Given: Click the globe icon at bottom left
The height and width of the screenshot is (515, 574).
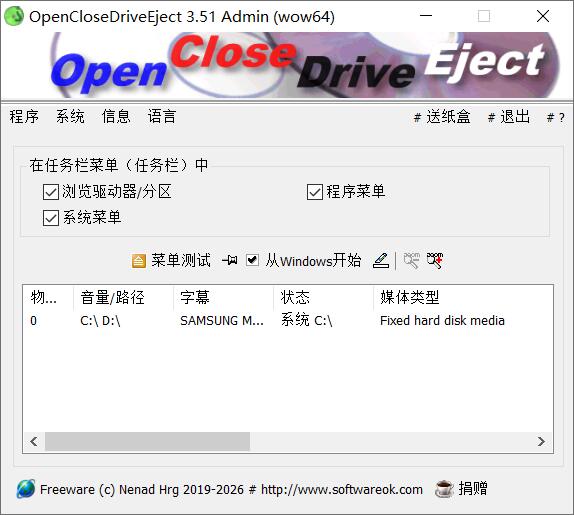Looking at the screenshot, I should (x=26, y=489).
